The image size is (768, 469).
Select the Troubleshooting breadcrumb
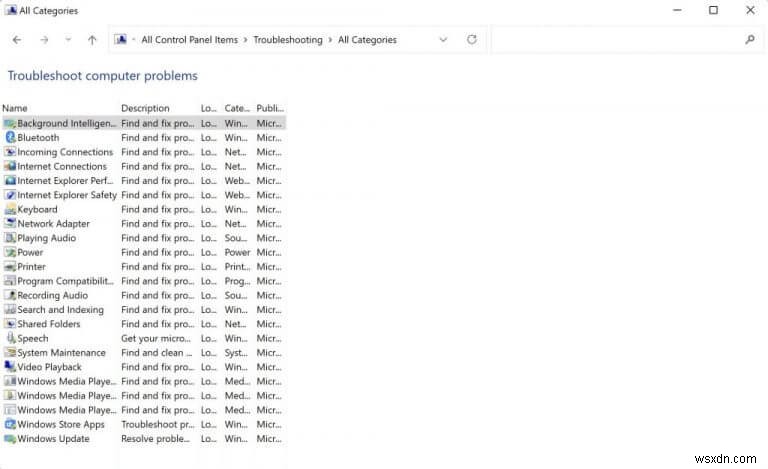pos(288,40)
